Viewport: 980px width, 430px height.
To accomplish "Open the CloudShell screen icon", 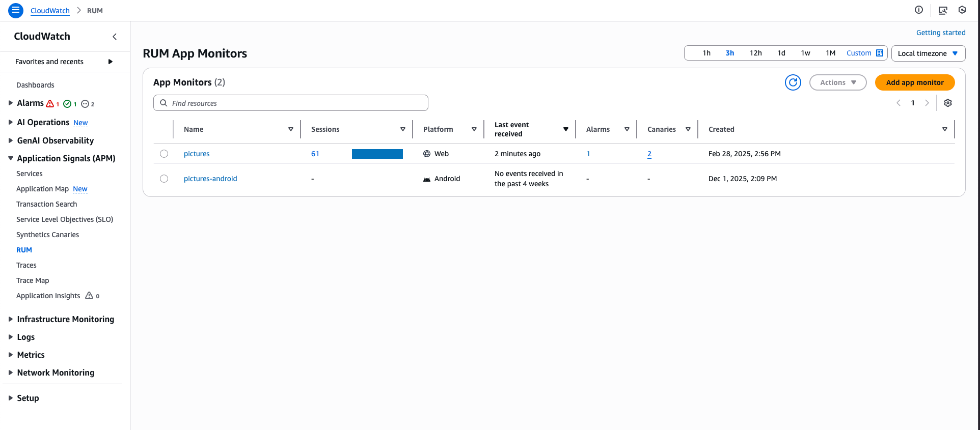I will pyautogui.click(x=943, y=10).
